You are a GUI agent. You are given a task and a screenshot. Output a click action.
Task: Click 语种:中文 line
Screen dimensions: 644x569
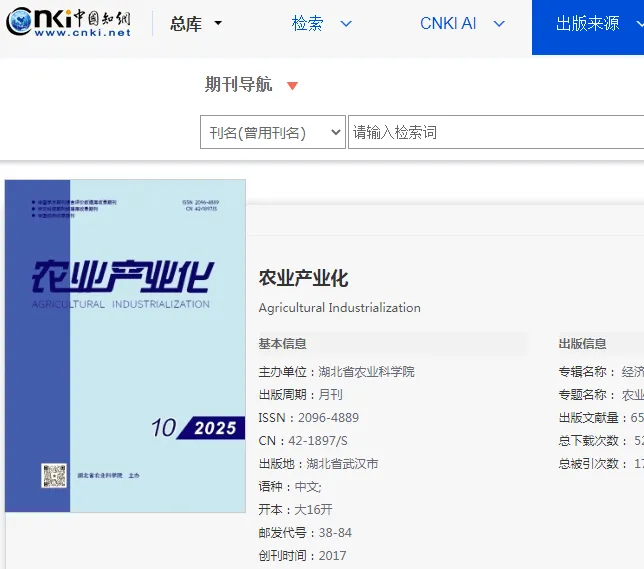290,487
